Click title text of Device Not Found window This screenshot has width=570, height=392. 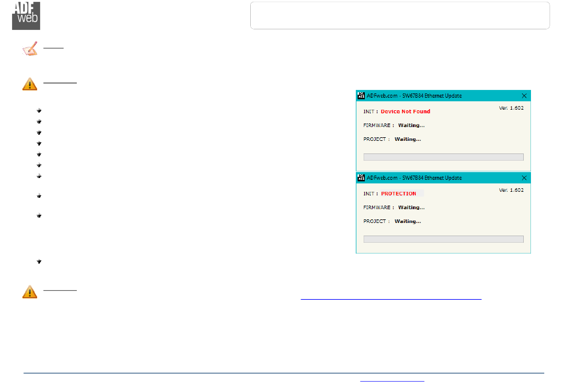pyautogui.click(x=414, y=96)
